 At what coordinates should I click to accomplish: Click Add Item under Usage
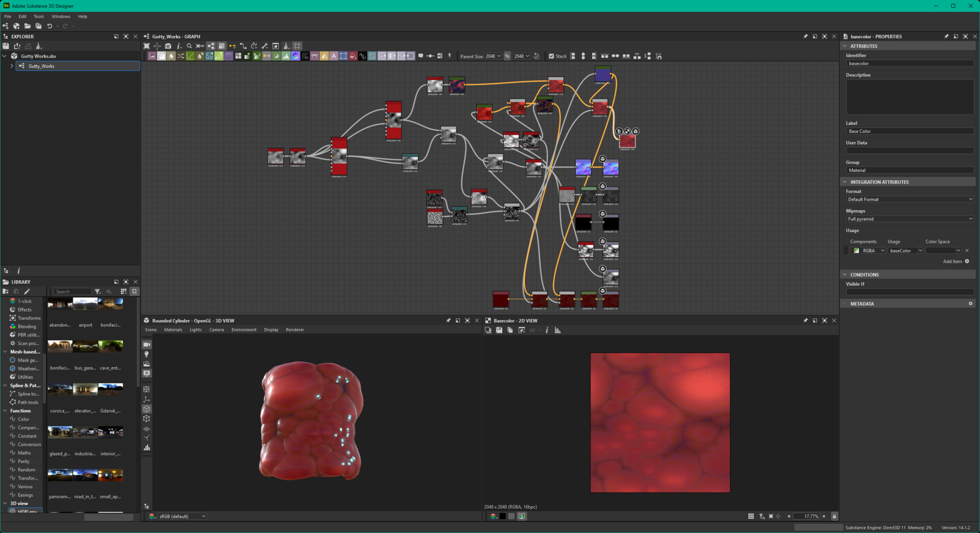(x=955, y=261)
